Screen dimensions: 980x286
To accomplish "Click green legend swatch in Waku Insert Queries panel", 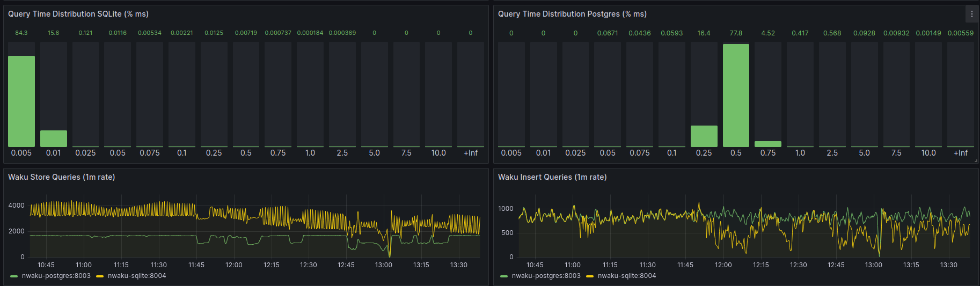I will 503,276.
